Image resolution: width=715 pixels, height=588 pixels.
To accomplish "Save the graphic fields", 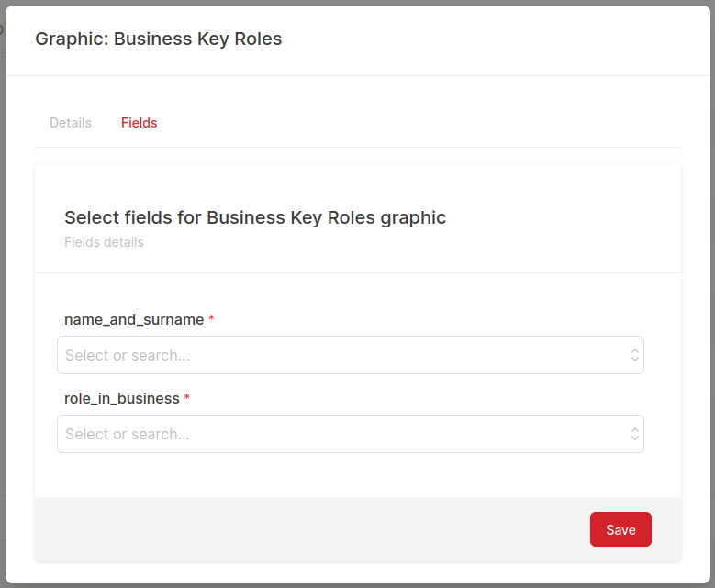I will pos(620,529).
